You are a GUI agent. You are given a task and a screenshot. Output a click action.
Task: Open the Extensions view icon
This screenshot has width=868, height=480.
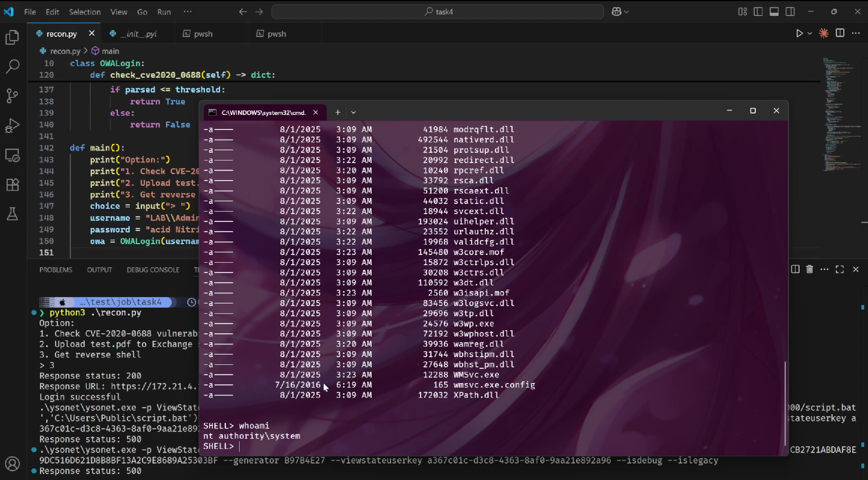click(12, 184)
